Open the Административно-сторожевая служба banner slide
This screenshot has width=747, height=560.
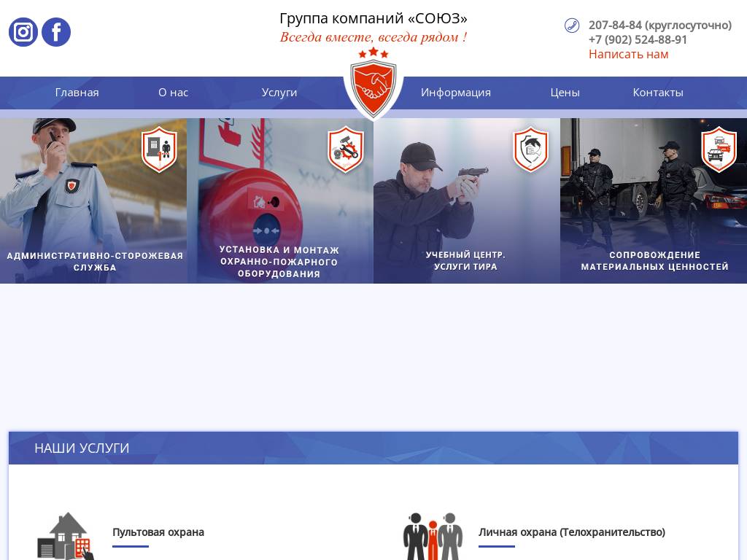click(x=93, y=201)
